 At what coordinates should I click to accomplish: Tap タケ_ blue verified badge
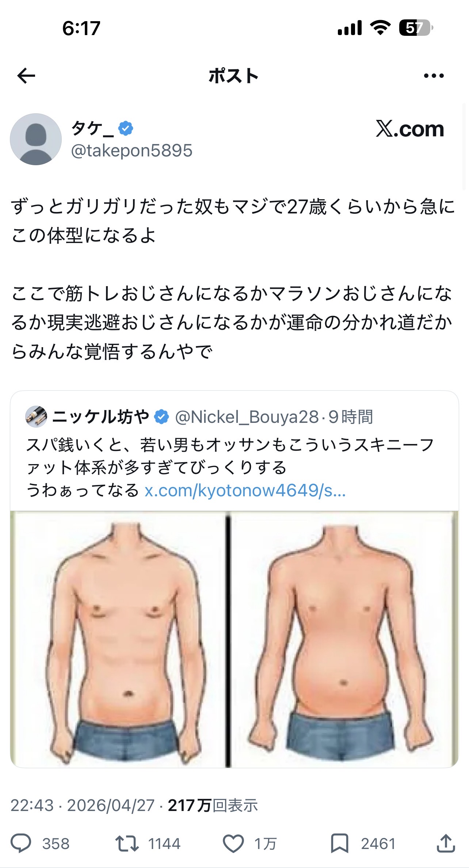click(x=126, y=128)
